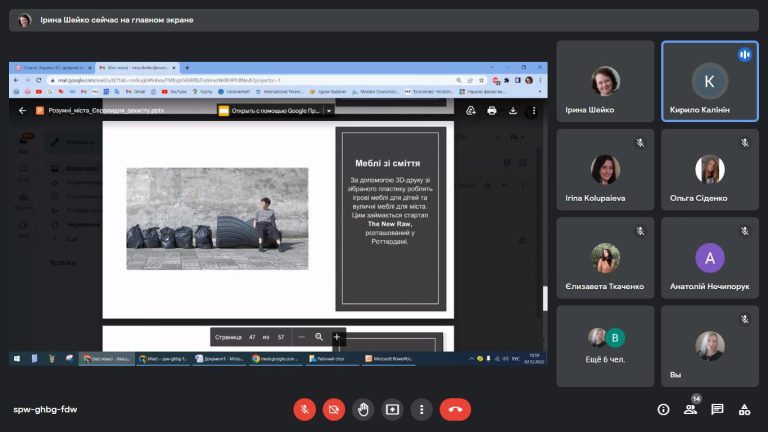Click the slide heading 'Меблі зі сміття'
This screenshot has width=768, height=432.
387,163
